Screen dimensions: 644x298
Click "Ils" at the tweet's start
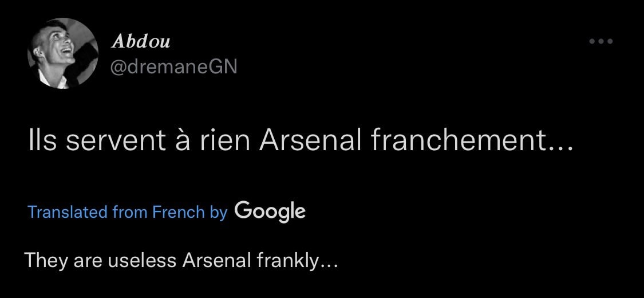point(42,141)
